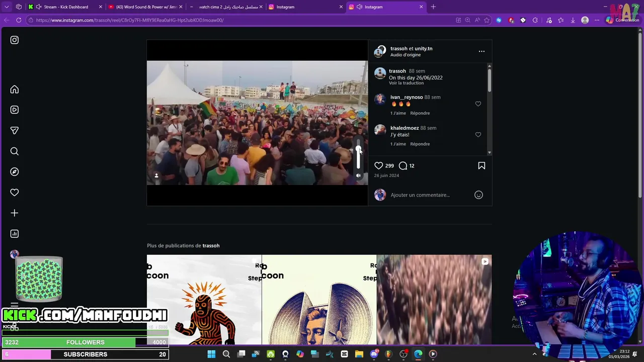Open trassoh username in post header
The height and width of the screenshot is (362, 644).
pos(398,49)
